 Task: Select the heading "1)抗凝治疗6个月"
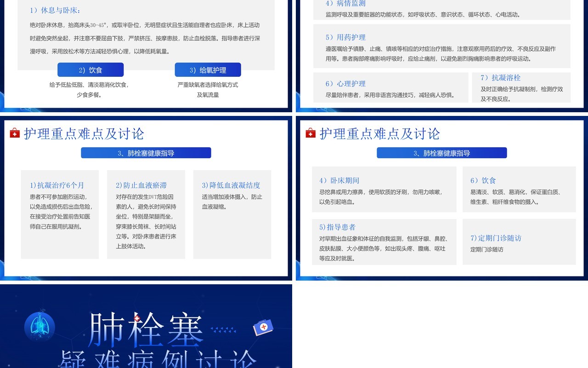point(57,185)
